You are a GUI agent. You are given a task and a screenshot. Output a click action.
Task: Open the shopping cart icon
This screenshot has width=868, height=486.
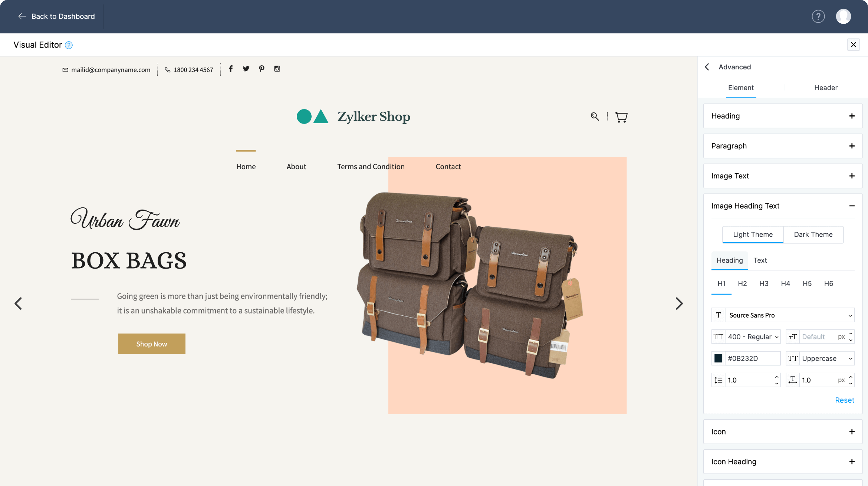point(621,117)
